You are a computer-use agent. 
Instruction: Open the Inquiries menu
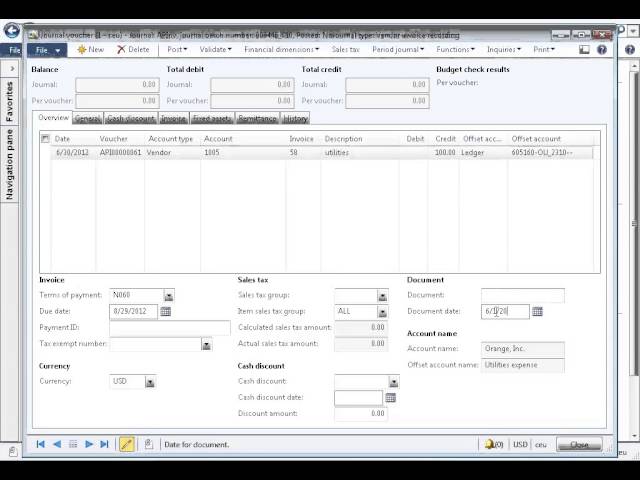pos(504,49)
